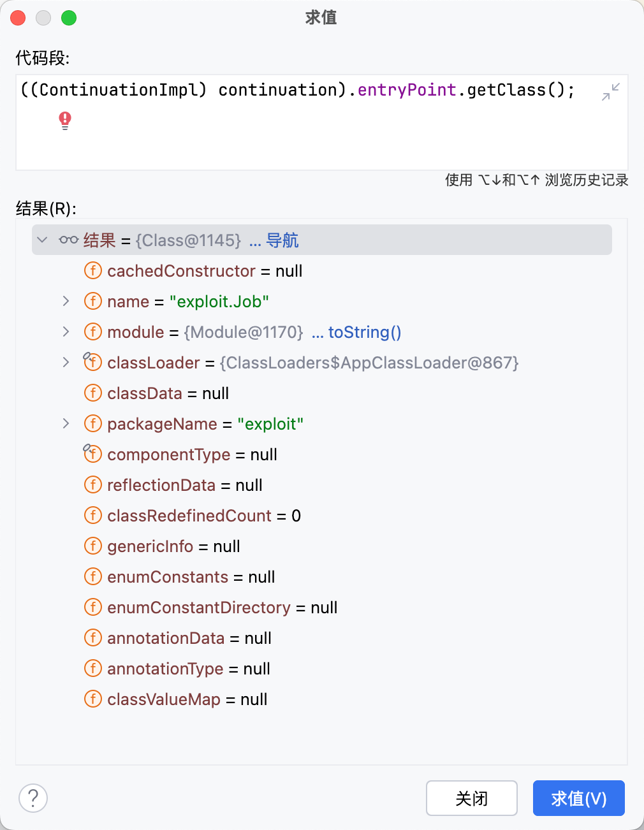Expand the name field node
This screenshot has height=830, width=644.
pyautogui.click(x=66, y=301)
